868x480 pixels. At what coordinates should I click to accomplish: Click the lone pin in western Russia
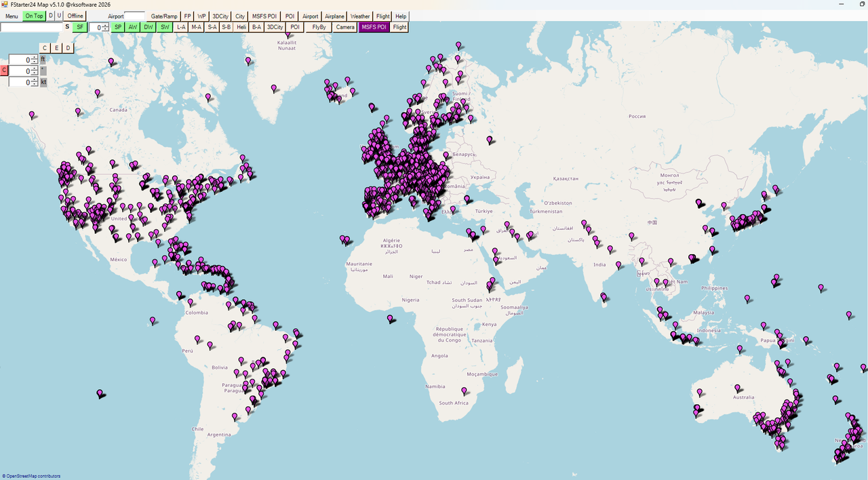[x=490, y=140]
